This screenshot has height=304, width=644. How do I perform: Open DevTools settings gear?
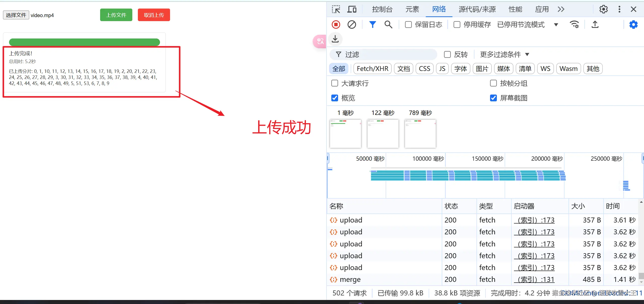coord(603,9)
